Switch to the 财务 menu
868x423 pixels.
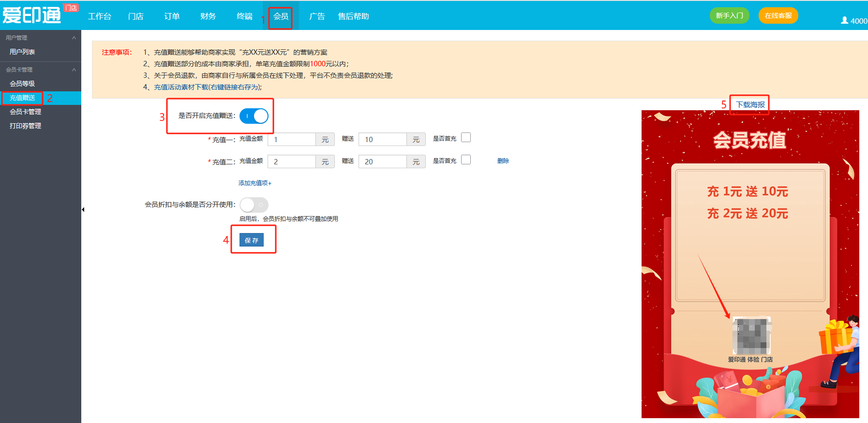pyautogui.click(x=208, y=16)
